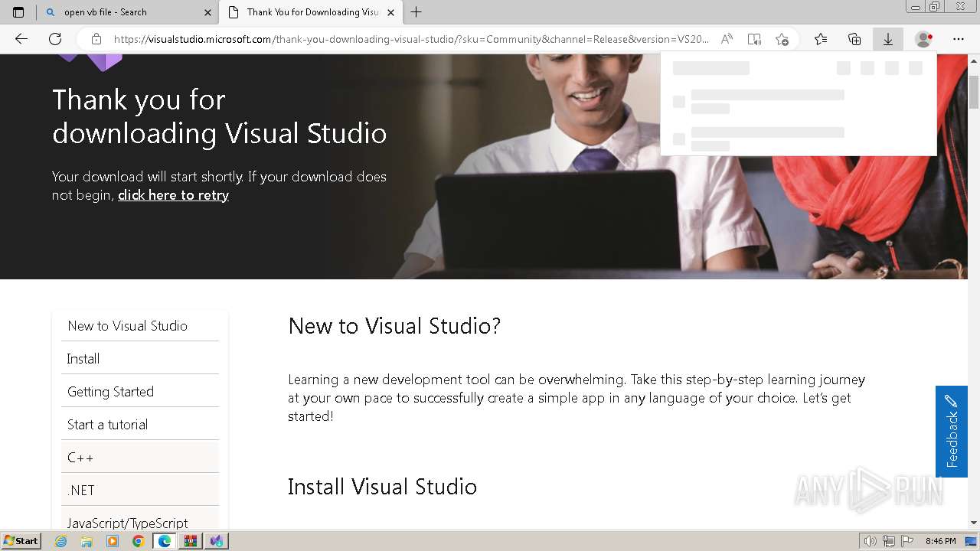The height and width of the screenshot is (551, 980).
Task: Open 'New to Visual Studio' sidebar item
Action: (x=140, y=326)
